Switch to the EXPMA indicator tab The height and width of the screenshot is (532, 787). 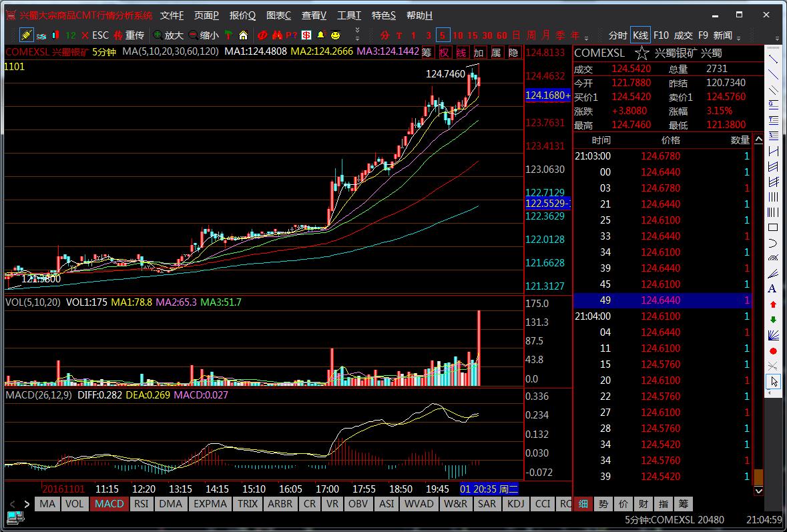211,504
